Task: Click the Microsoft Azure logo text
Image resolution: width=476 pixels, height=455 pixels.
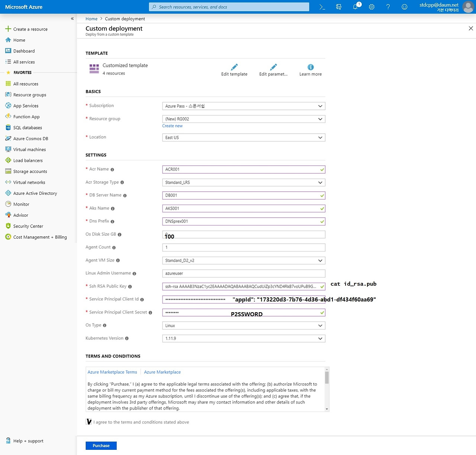Action: [24, 7]
